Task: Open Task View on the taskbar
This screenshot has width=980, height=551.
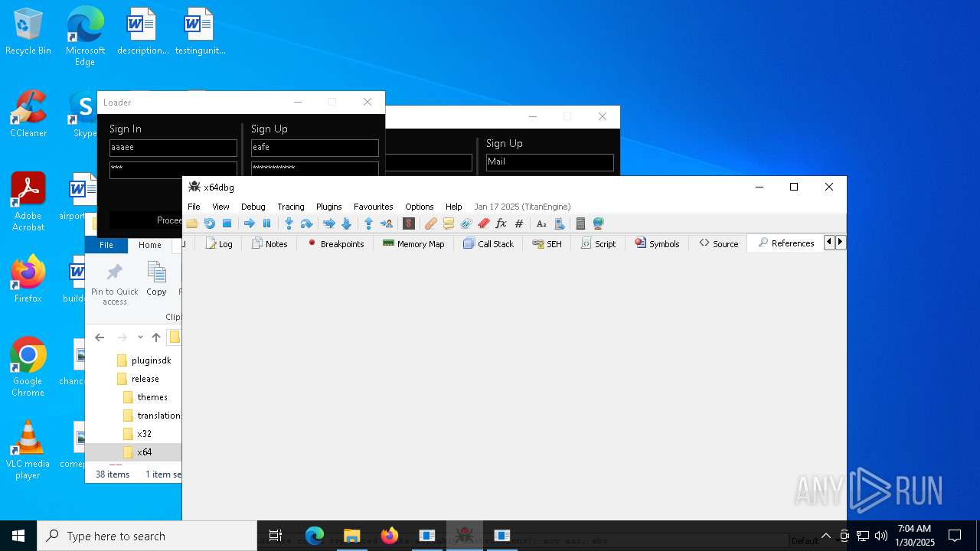Action: [276, 536]
